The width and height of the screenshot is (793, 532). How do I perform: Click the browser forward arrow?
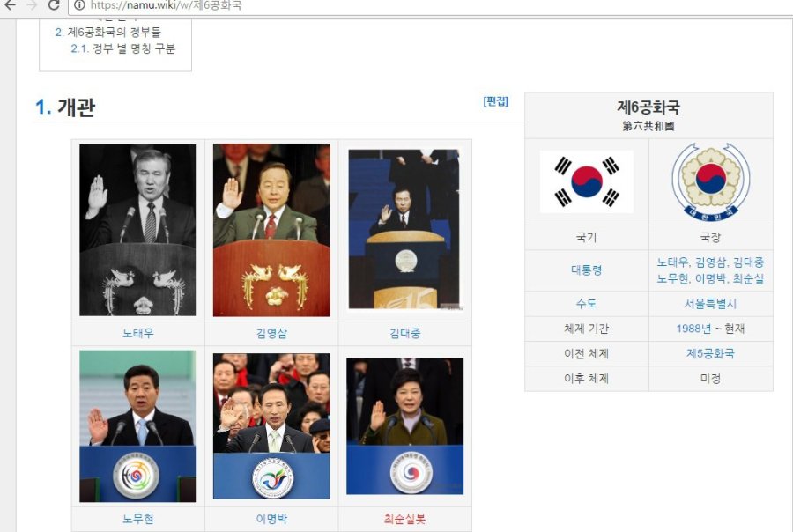pyautogui.click(x=32, y=5)
